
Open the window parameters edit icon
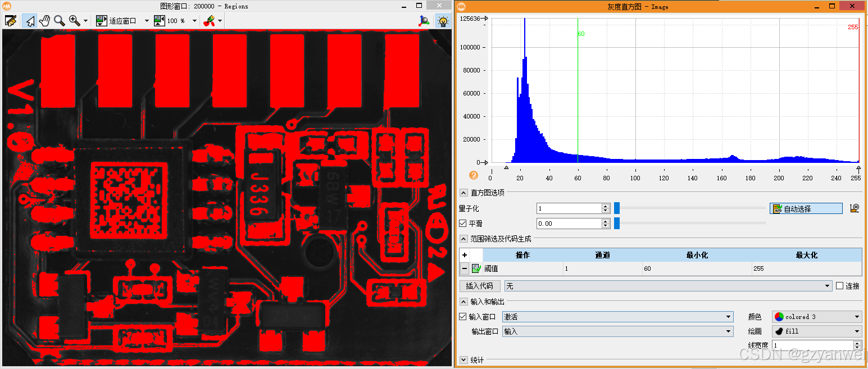pos(10,21)
